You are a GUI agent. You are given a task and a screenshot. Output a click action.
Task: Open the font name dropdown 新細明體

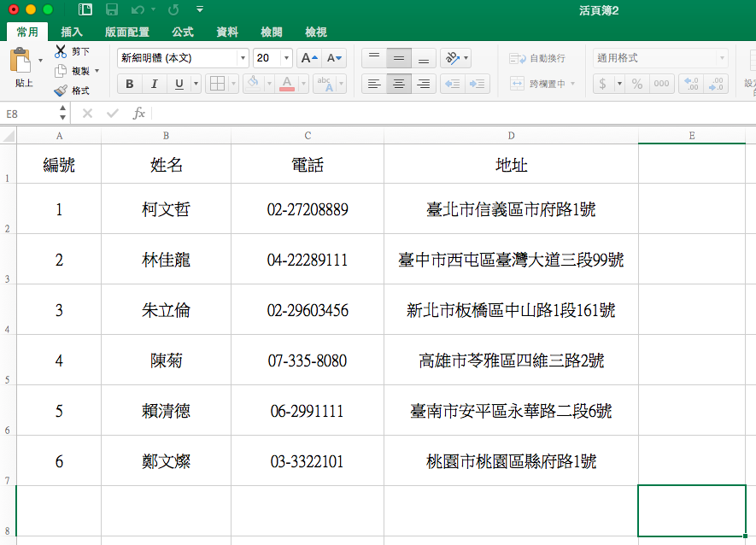[x=243, y=58]
